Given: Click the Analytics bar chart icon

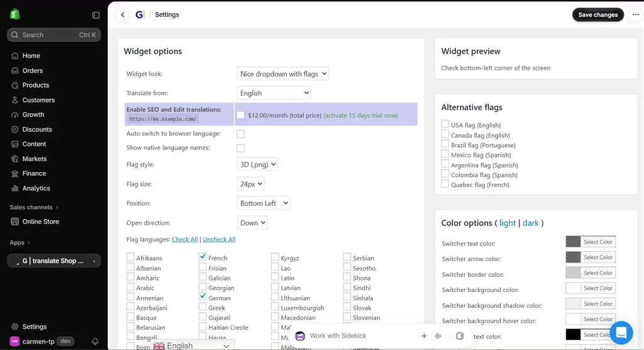Looking at the screenshot, I should click(15, 188).
